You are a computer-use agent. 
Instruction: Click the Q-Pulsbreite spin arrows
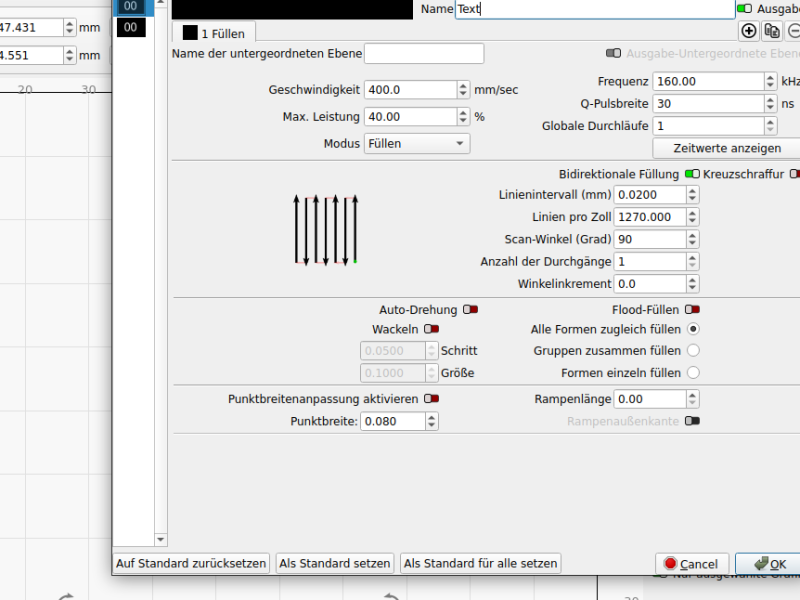click(x=770, y=104)
